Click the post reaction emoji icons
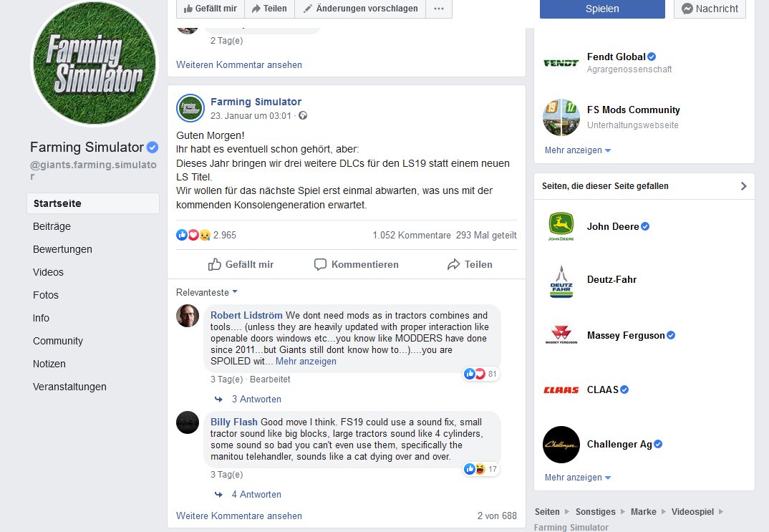This screenshot has width=769, height=532. [193, 235]
